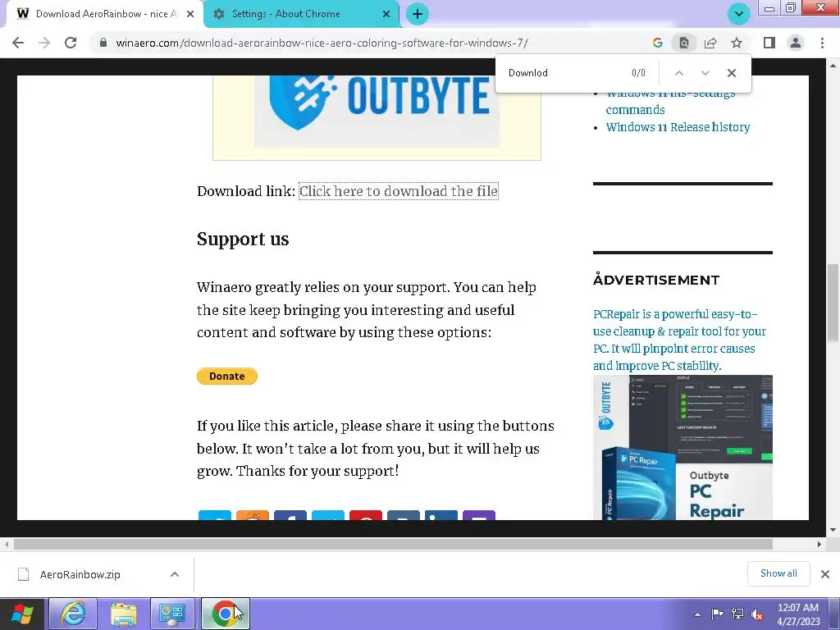Click the find-in-page search icon

coord(683,43)
